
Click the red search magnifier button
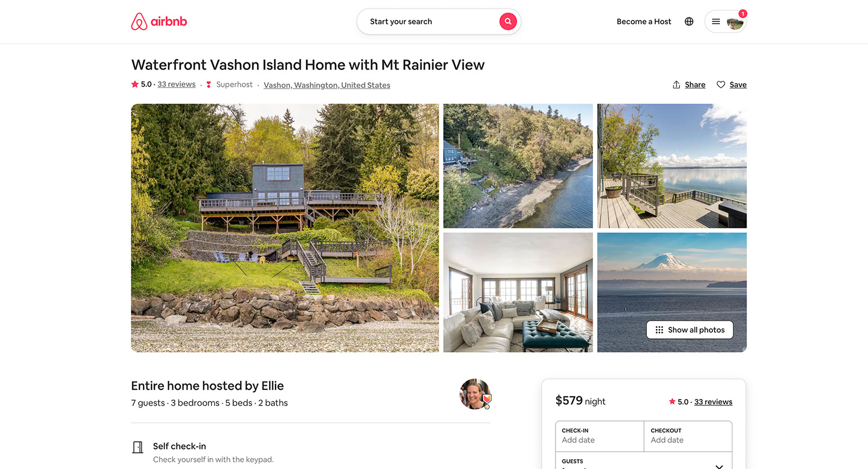click(507, 21)
